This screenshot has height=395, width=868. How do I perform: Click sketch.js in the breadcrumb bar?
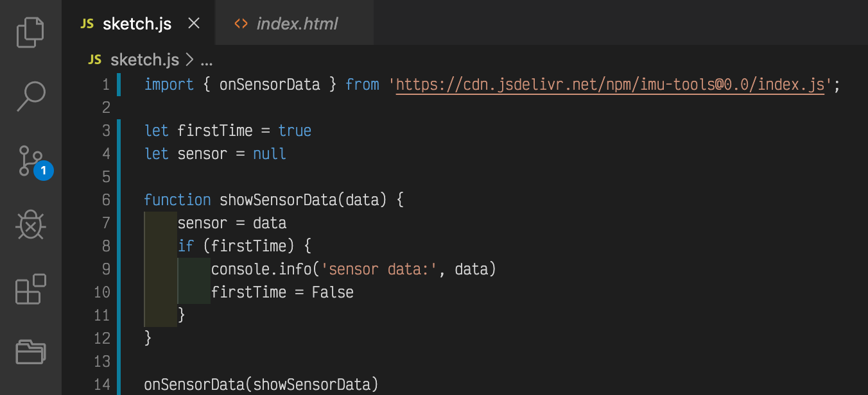click(x=144, y=60)
